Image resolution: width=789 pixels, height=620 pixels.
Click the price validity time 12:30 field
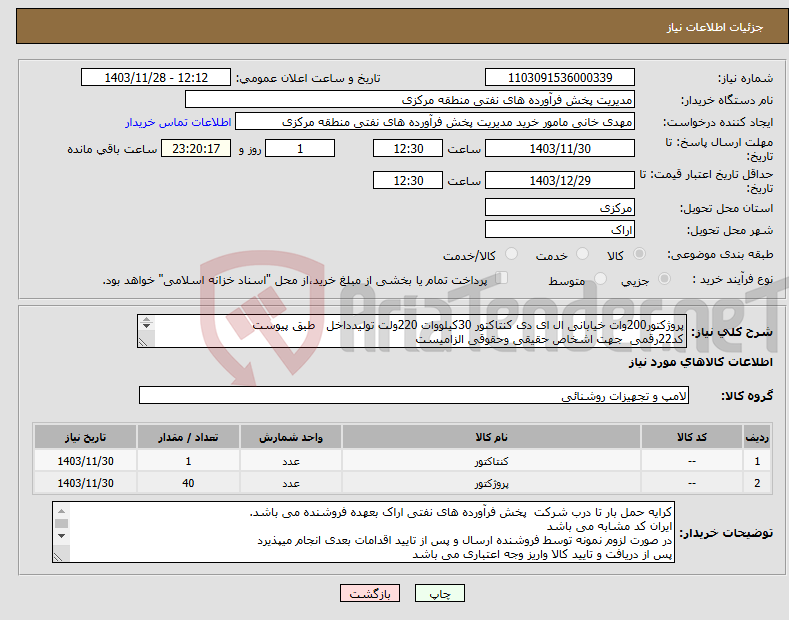[408, 180]
